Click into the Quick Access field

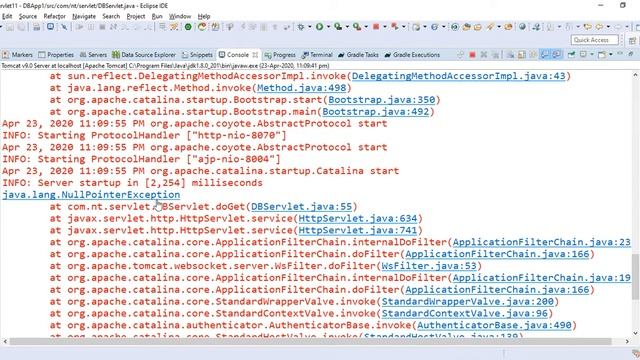(594, 40)
